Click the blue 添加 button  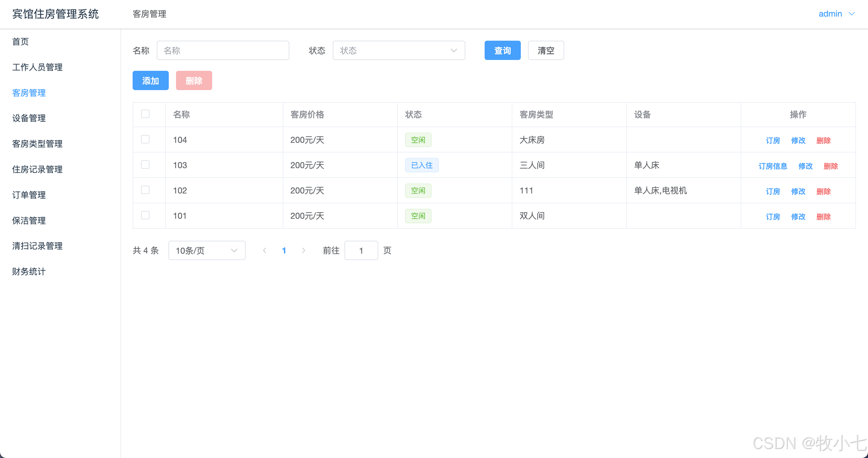tap(150, 80)
